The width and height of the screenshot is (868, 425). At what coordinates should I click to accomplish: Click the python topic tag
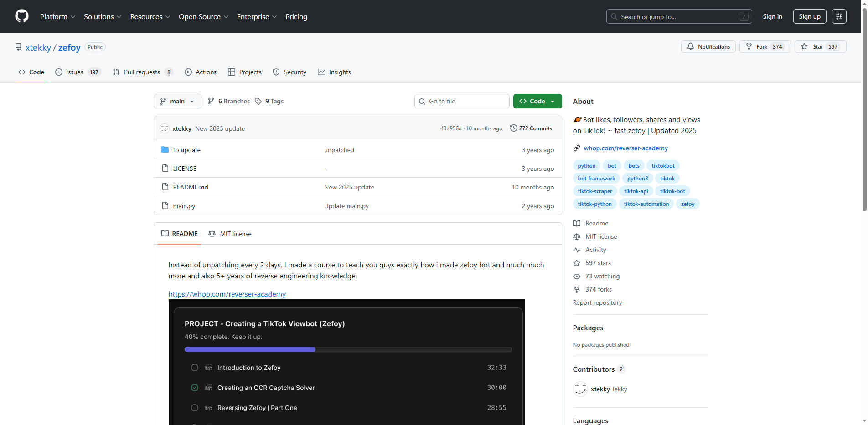[x=586, y=166]
